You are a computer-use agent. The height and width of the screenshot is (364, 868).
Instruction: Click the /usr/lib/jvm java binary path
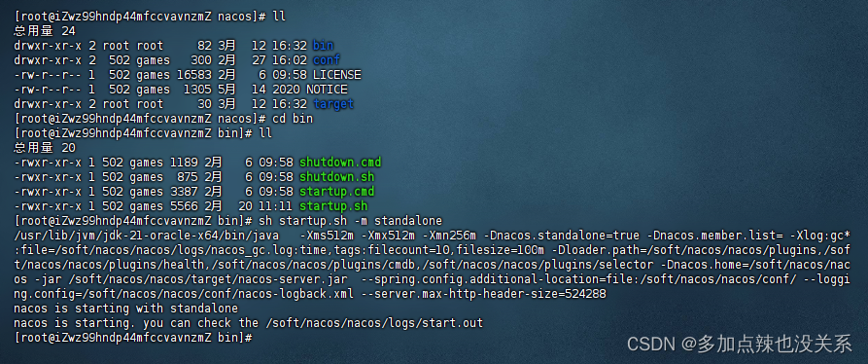coord(146,236)
